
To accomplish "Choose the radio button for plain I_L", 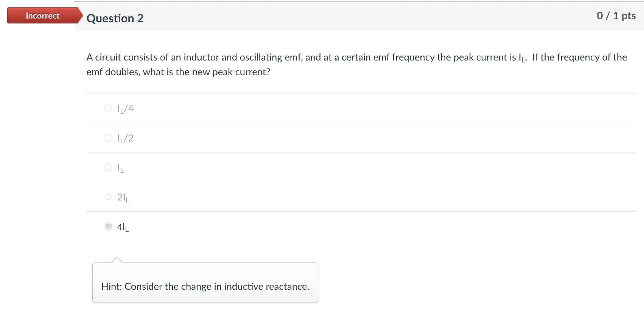I will click(108, 167).
